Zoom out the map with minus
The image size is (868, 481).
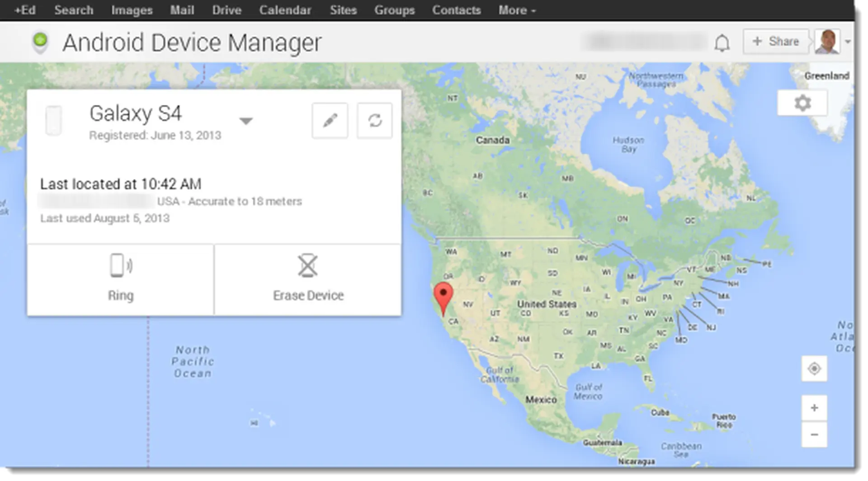click(x=814, y=434)
